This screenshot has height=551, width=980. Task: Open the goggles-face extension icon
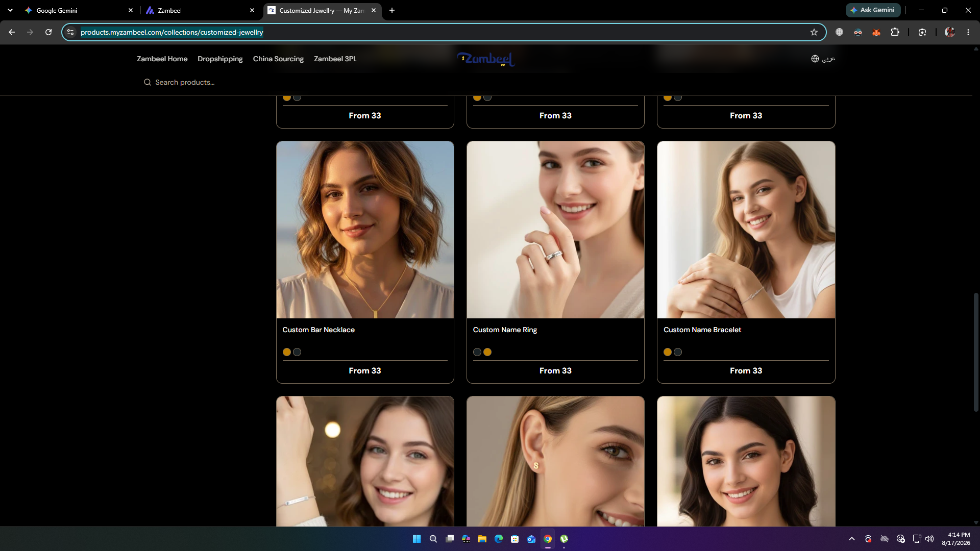coord(858,32)
